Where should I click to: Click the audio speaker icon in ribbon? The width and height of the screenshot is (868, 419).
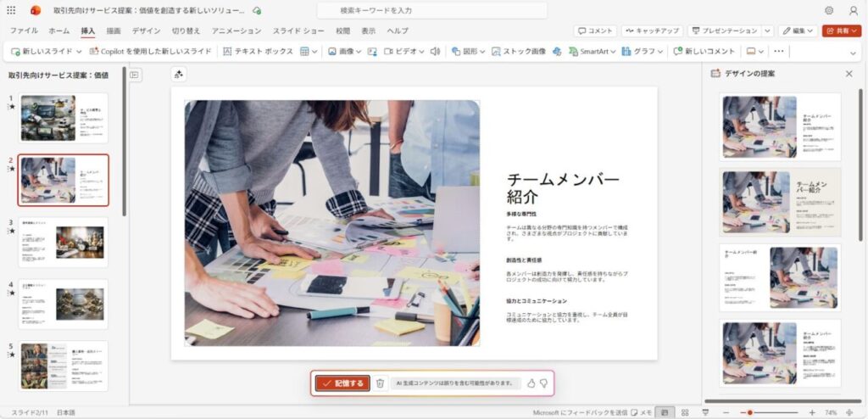[x=435, y=51]
